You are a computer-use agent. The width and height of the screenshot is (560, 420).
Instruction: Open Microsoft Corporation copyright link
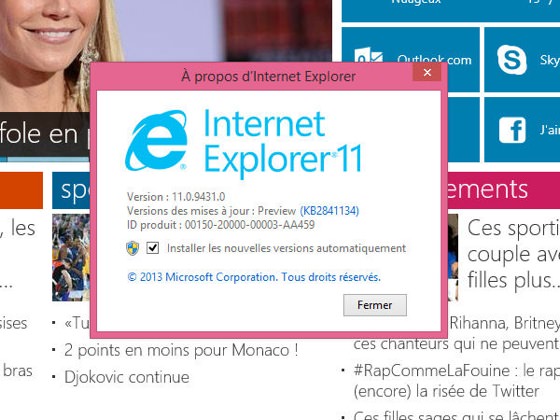click(254, 277)
